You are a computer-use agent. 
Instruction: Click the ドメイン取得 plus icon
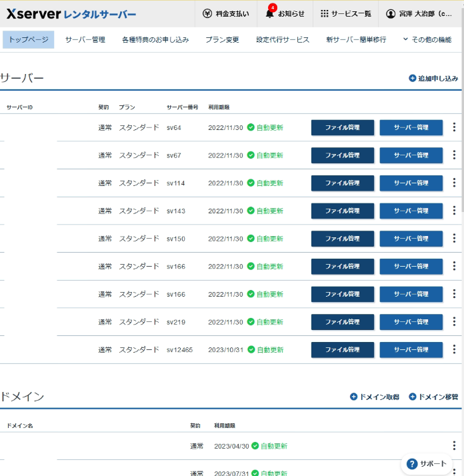[x=354, y=397]
